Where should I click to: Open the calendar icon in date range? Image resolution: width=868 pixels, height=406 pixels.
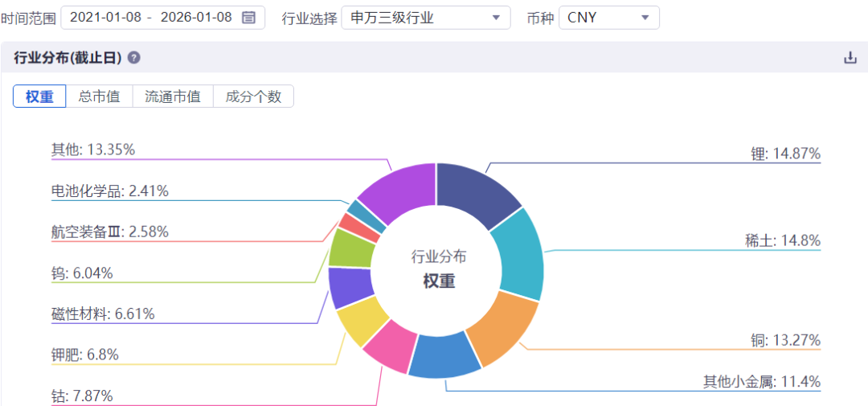249,17
